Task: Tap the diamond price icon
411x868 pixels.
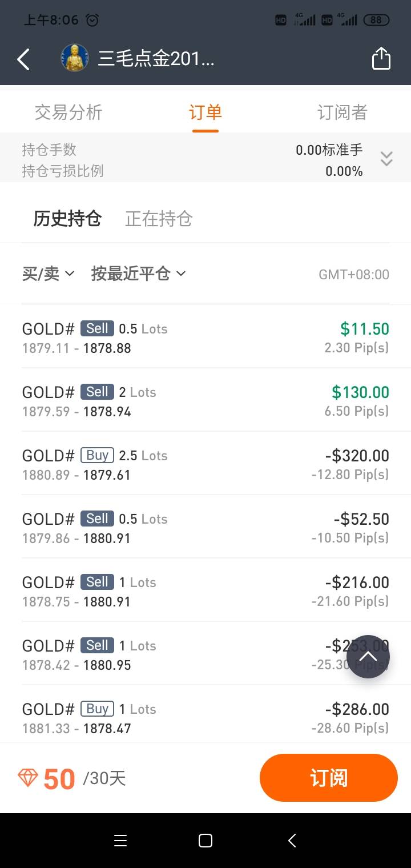Action: coord(28,778)
